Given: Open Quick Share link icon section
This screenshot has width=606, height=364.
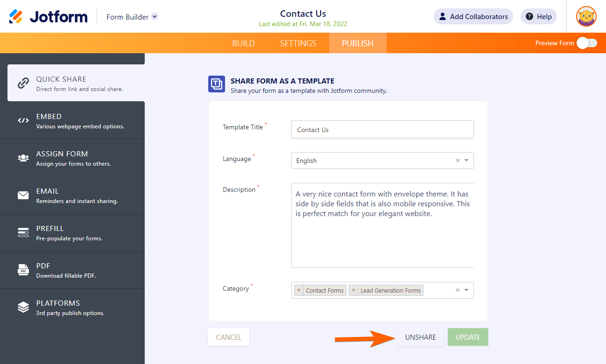Looking at the screenshot, I should point(23,83).
